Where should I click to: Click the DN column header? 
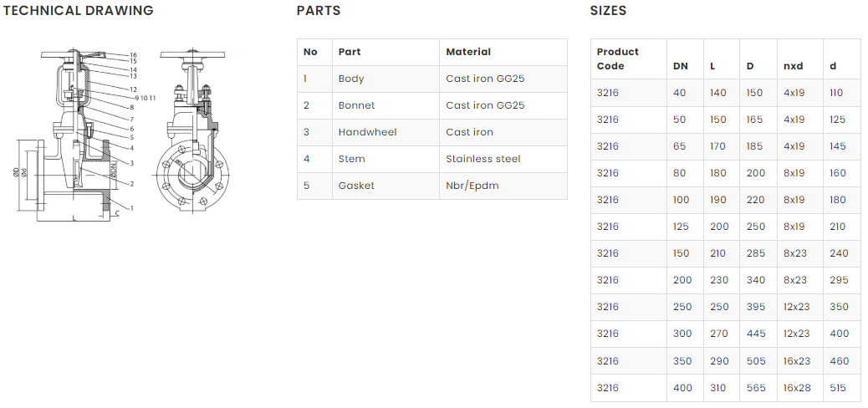[681, 66]
